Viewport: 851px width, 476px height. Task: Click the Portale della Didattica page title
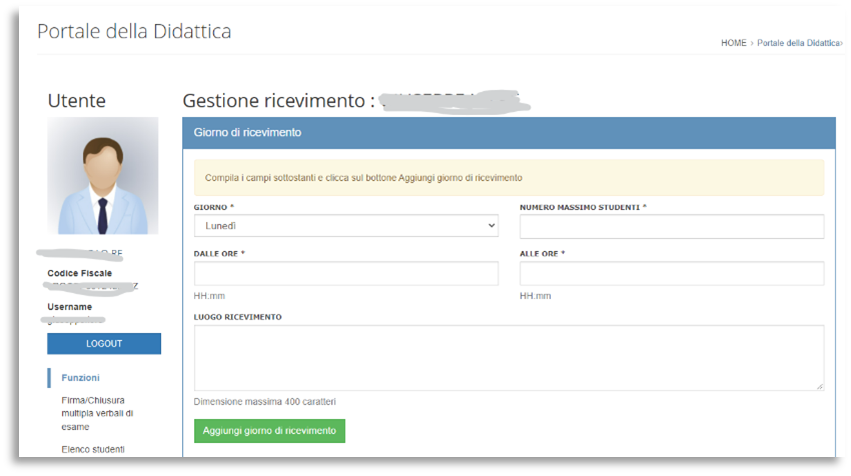pyautogui.click(x=134, y=31)
